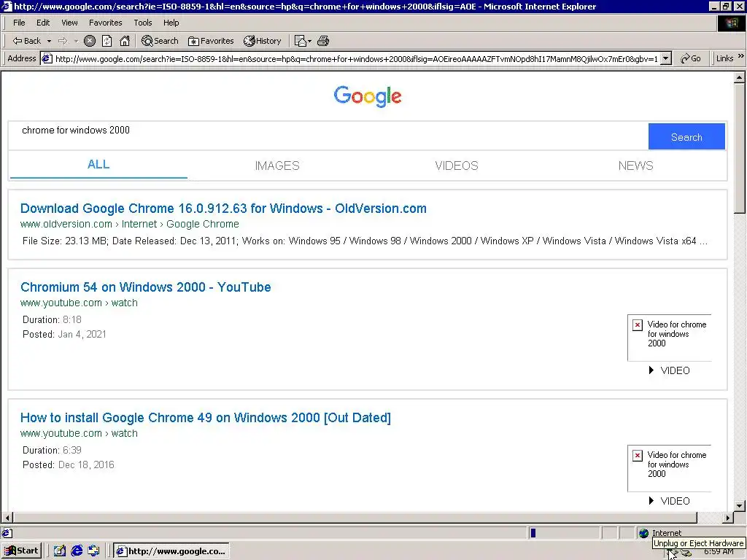Expand the Address bar dropdown list
The width and height of the screenshot is (747, 560).
click(x=666, y=58)
